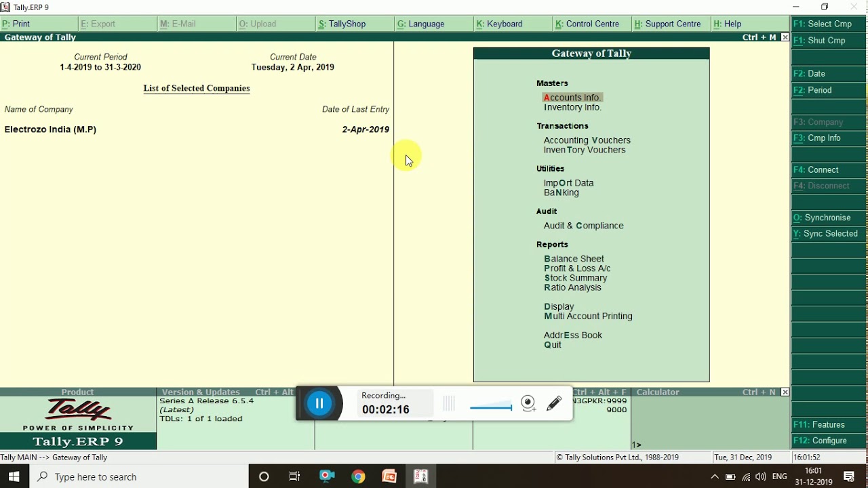Select company Electrozo India (M.P)

click(50, 129)
